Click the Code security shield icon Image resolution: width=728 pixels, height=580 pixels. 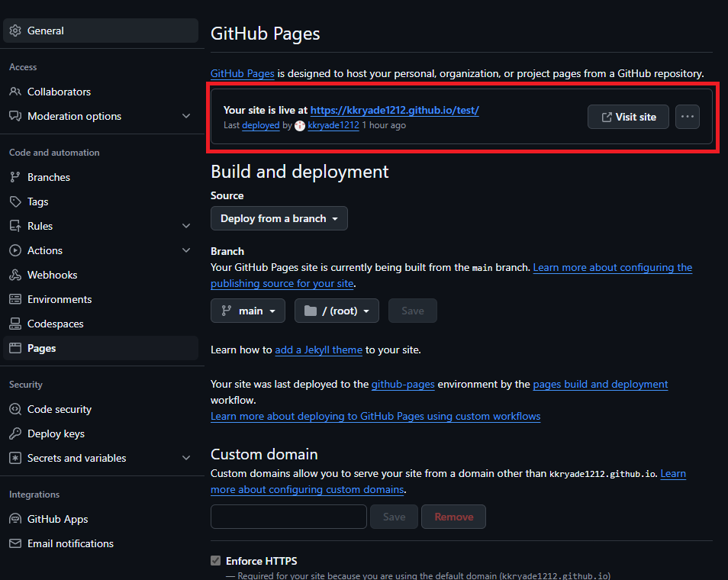click(15, 409)
